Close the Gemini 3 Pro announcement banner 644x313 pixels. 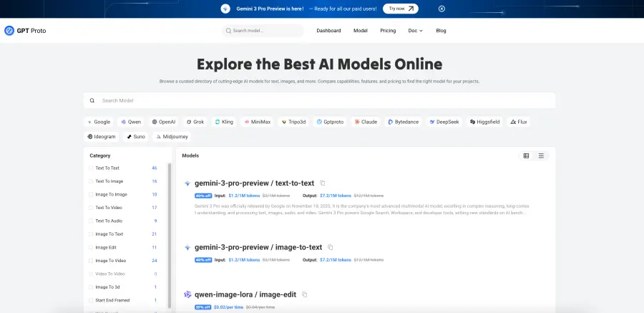441,9
